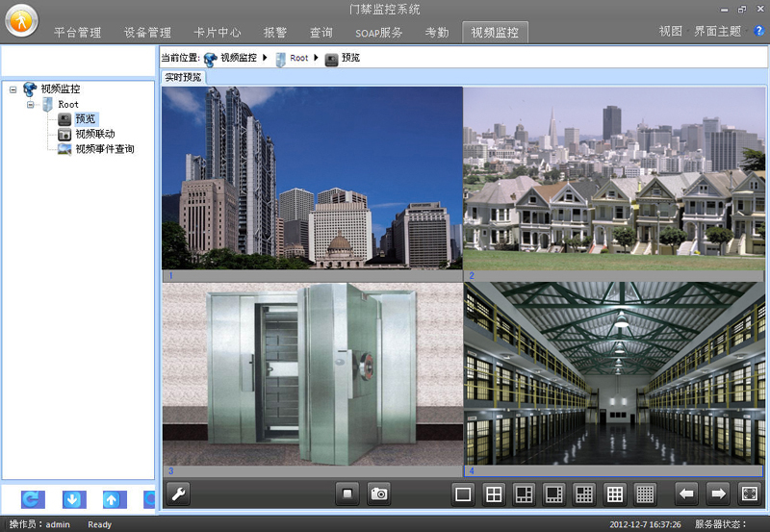Screen dimensions: 770x532
Task: Click the 视图 menu button
Action: pos(670,32)
